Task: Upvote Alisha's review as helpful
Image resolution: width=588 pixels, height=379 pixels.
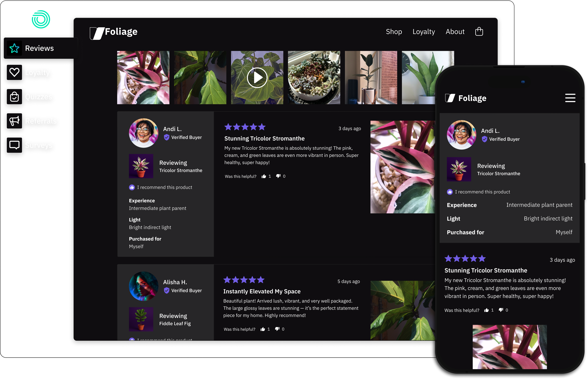Action: pyautogui.click(x=263, y=329)
